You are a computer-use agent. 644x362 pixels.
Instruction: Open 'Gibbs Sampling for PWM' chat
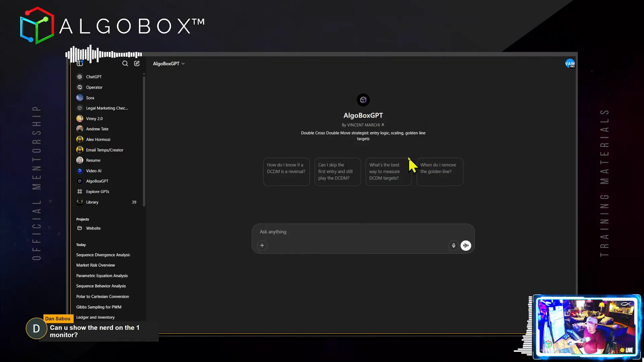99,307
